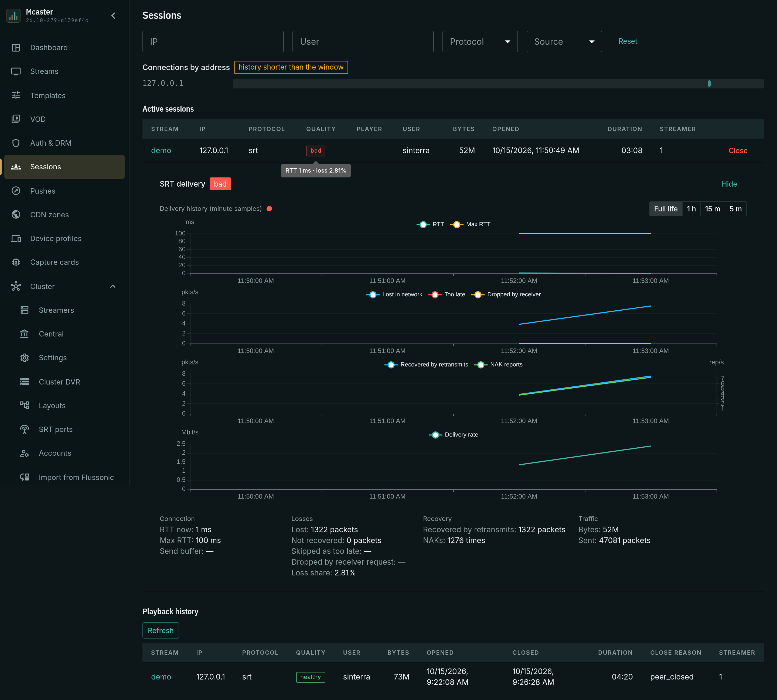Click the Templates sliders icon
The height and width of the screenshot is (700, 777).
click(x=16, y=95)
